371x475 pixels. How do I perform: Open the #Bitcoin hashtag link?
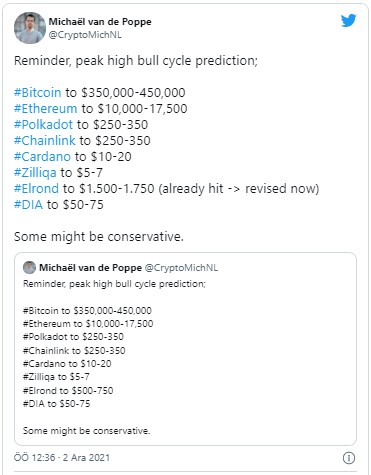38,92
